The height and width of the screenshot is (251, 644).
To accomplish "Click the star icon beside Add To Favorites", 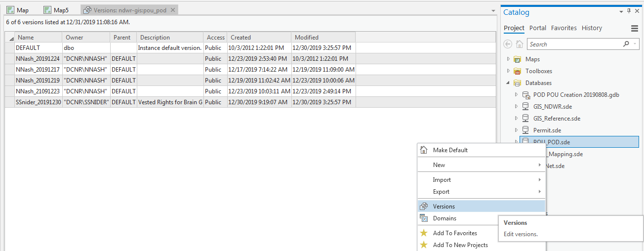I will point(424,233).
